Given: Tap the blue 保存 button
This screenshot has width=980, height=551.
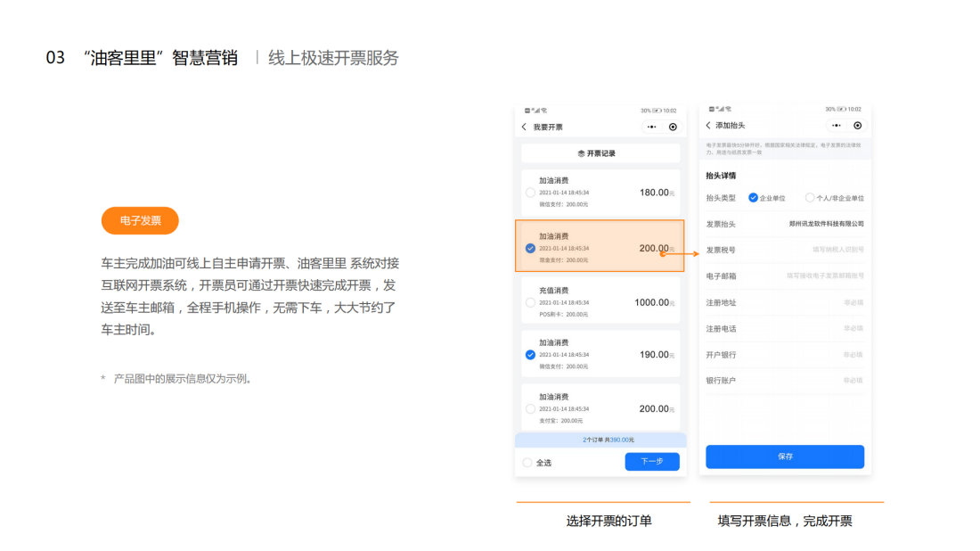Looking at the screenshot, I should [785, 456].
